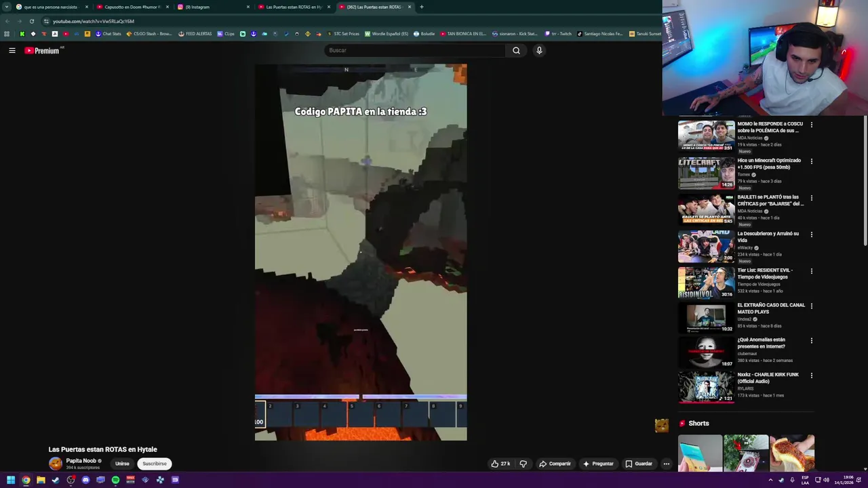868x488 pixels.
Task: Open options menu for BAULETI se PLANTÓ video
Action: point(811,198)
